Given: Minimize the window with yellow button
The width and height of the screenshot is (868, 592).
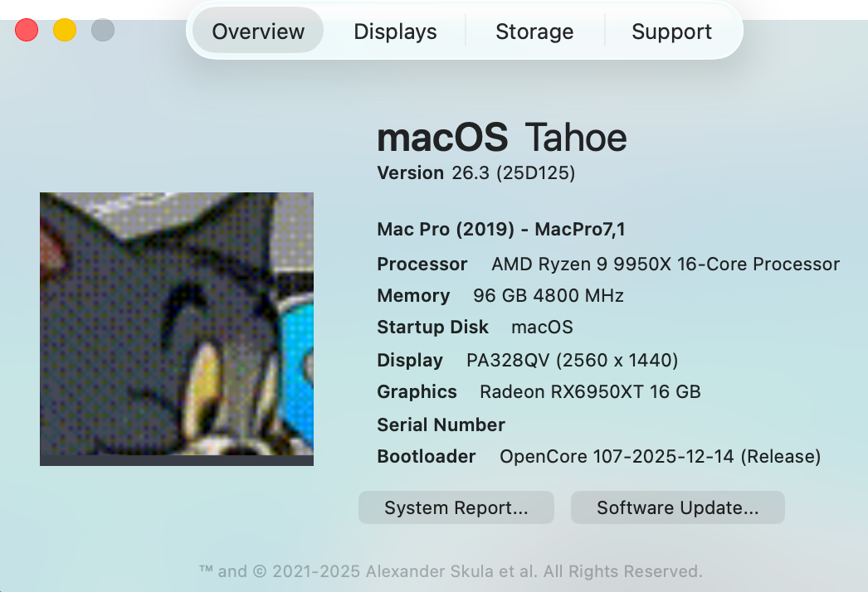Looking at the screenshot, I should click(65, 31).
